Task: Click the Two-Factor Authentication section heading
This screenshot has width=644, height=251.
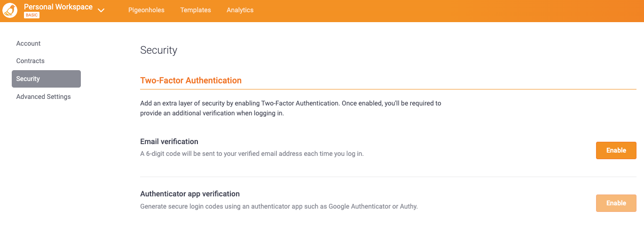Action: pos(191,81)
